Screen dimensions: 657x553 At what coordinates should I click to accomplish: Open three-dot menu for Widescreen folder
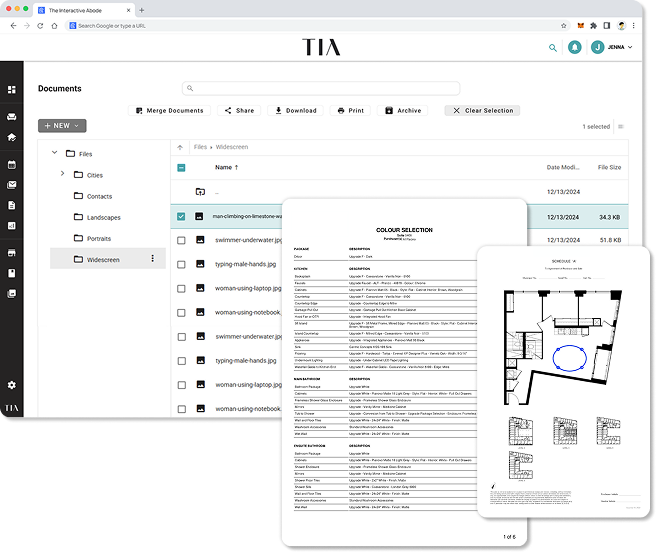(x=152, y=259)
